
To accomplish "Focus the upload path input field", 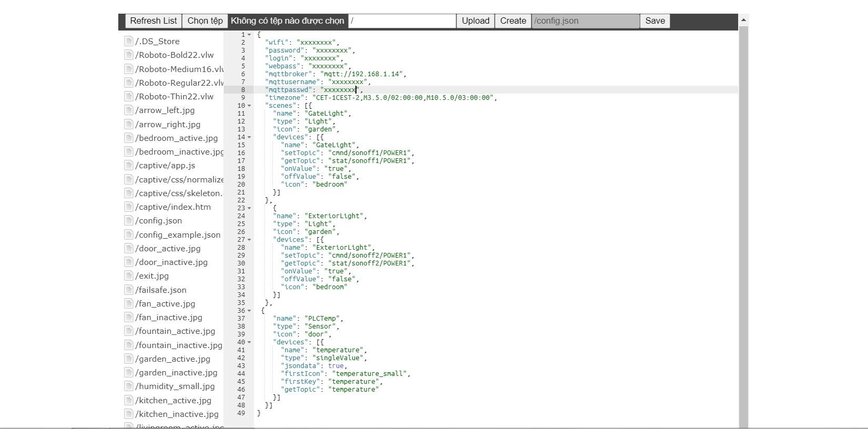I will (402, 21).
